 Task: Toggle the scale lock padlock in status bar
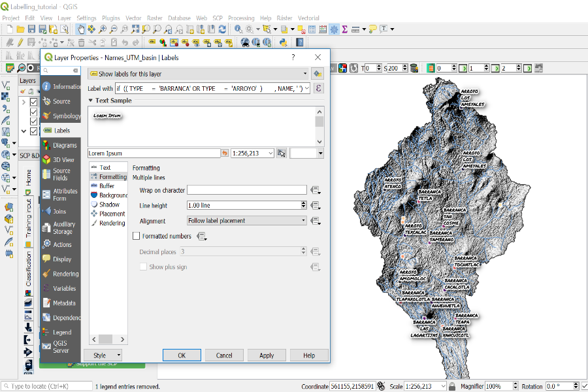pyautogui.click(x=452, y=386)
